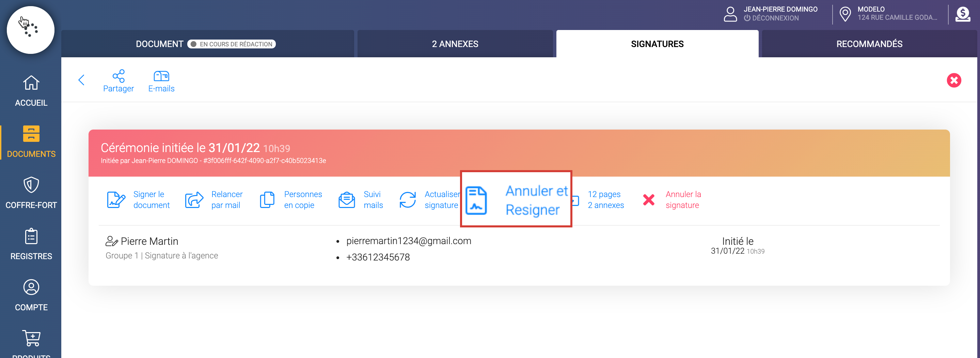Open COFFRE-FORT in the sidebar
Image resolution: width=980 pixels, height=358 pixels.
[31, 193]
